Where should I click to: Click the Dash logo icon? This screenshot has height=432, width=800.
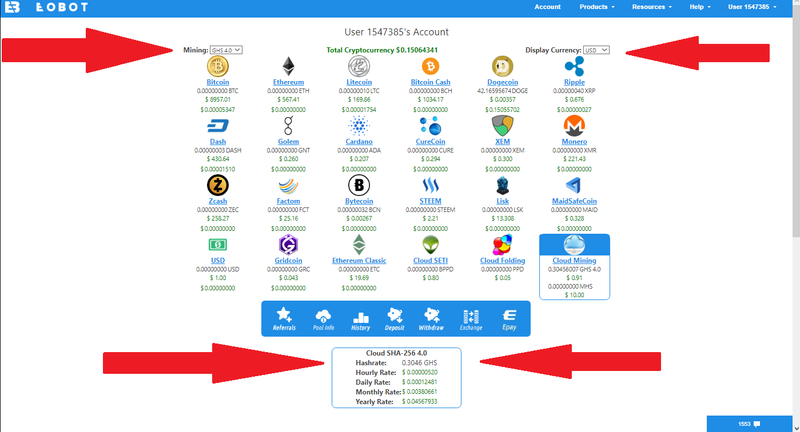coord(218,126)
